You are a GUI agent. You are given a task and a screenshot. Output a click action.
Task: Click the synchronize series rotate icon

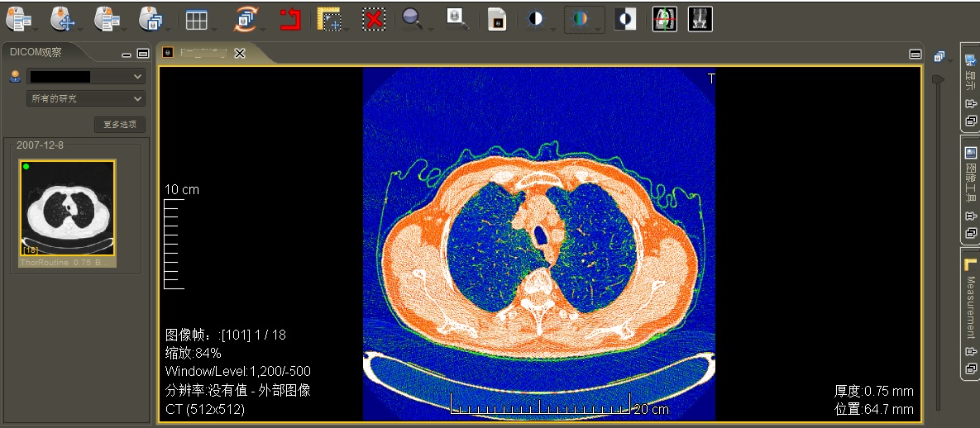coord(246,19)
